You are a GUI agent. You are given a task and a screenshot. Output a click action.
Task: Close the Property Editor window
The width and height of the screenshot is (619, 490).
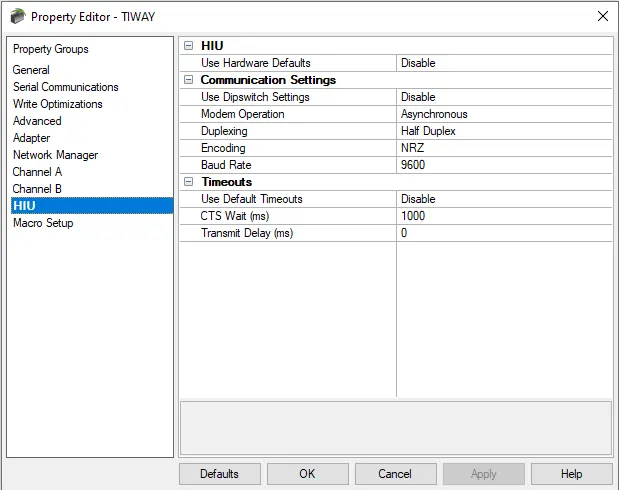(x=602, y=16)
